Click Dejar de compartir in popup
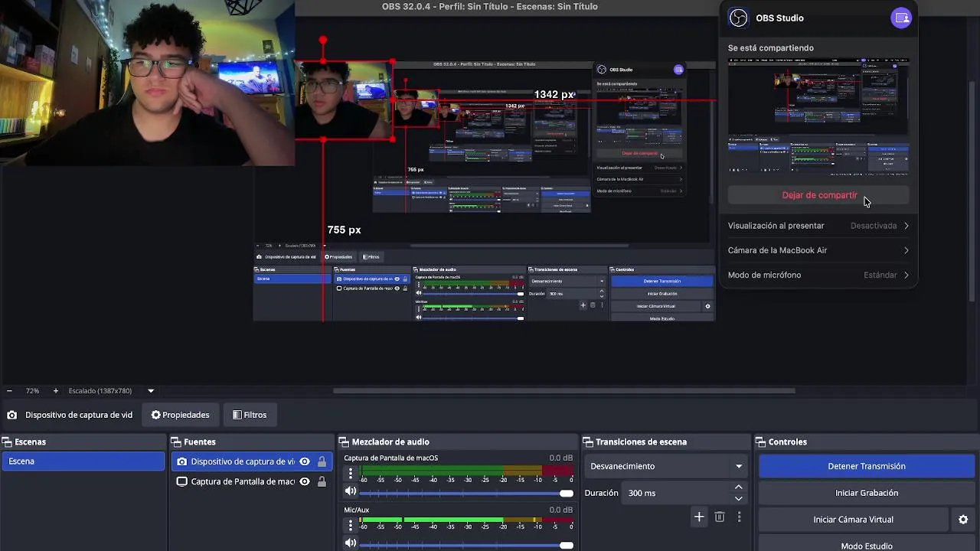Screen dimensions: 980x551 [x=818, y=195]
